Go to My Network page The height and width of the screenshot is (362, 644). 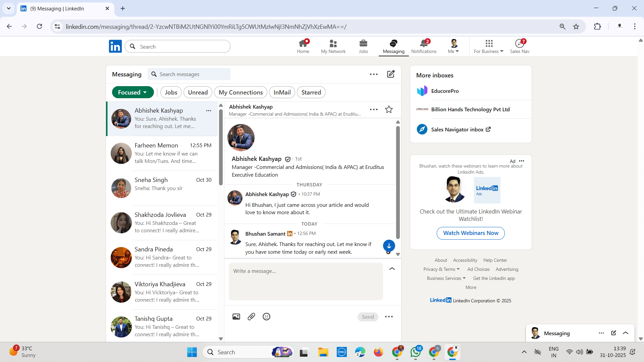[x=333, y=46]
